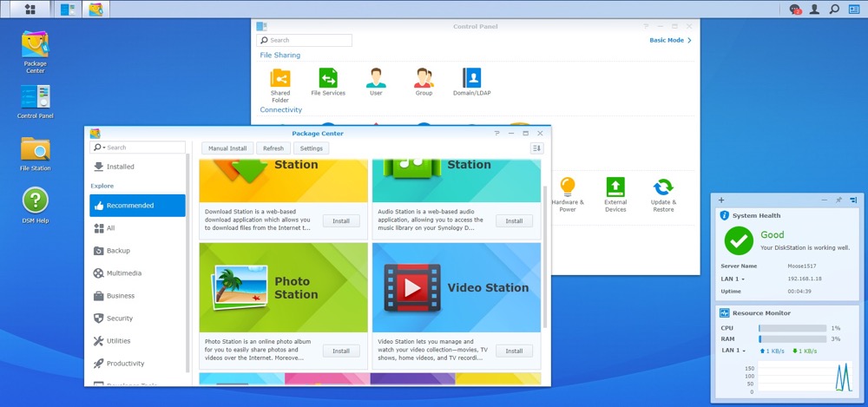Image resolution: width=868 pixels, height=407 pixels.
Task: Install Download Station
Action: click(x=341, y=221)
